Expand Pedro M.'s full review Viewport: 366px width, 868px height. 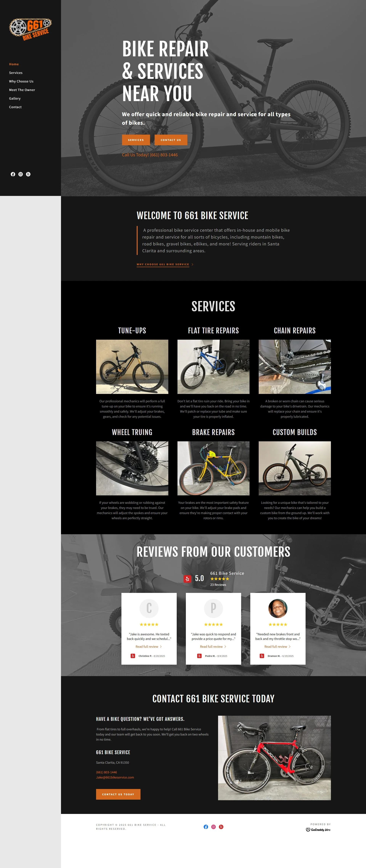tap(213, 647)
